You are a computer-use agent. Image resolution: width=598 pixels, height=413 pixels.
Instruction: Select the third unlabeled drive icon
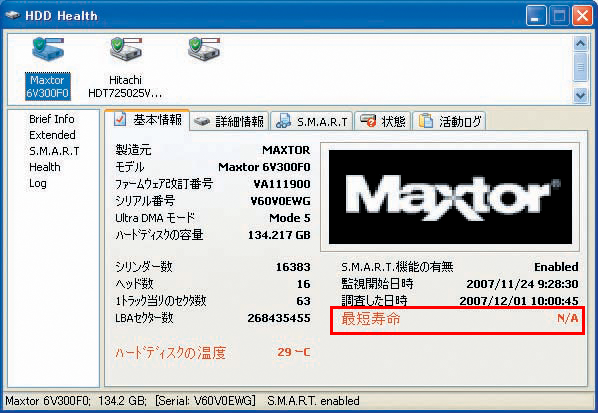tap(204, 50)
